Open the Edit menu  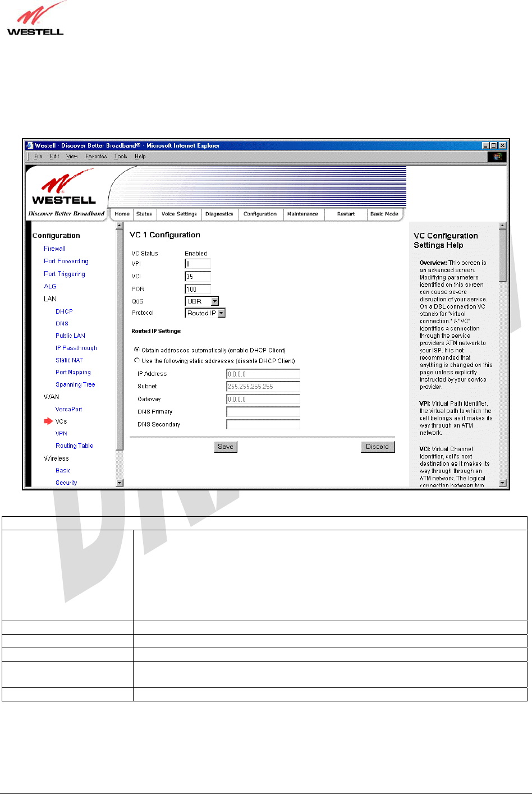coord(54,157)
